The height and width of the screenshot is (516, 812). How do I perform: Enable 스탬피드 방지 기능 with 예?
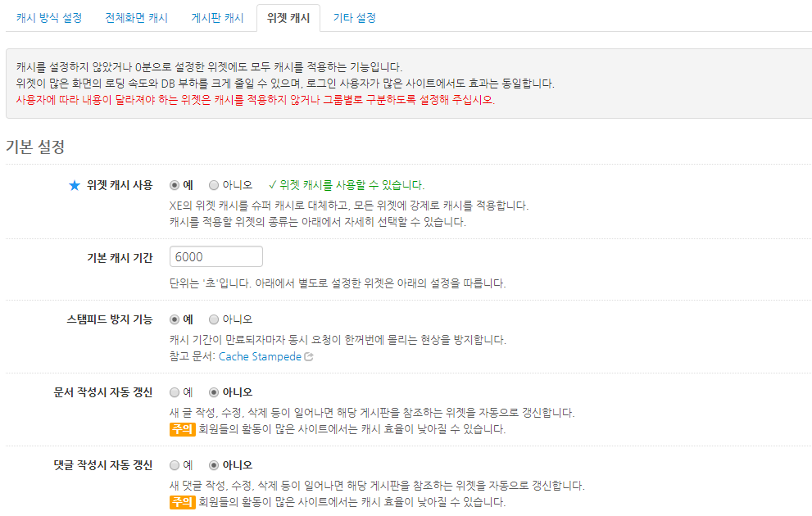tap(175, 319)
